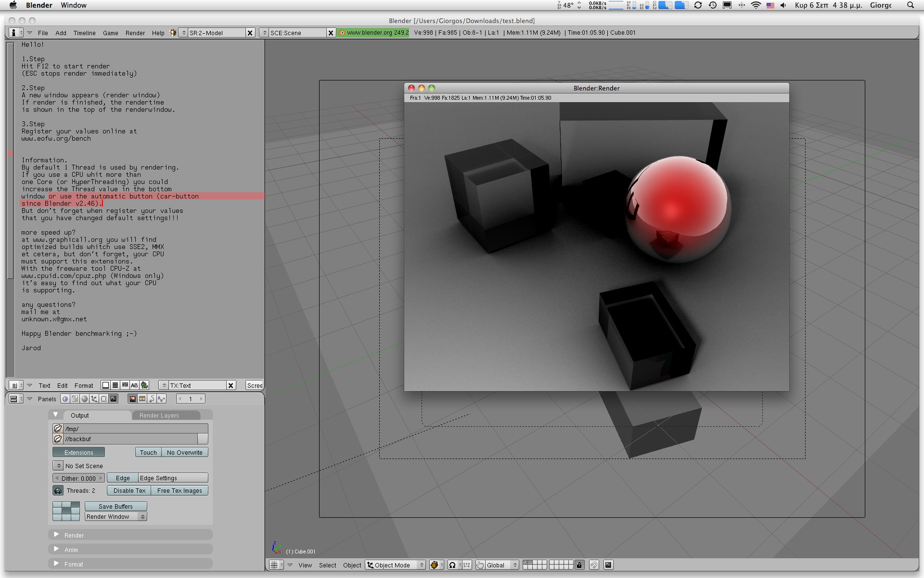Image resolution: width=924 pixels, height=578 pixels.
Task: Toggle the No Overwrite option
Action: click(x=185, y=452)
